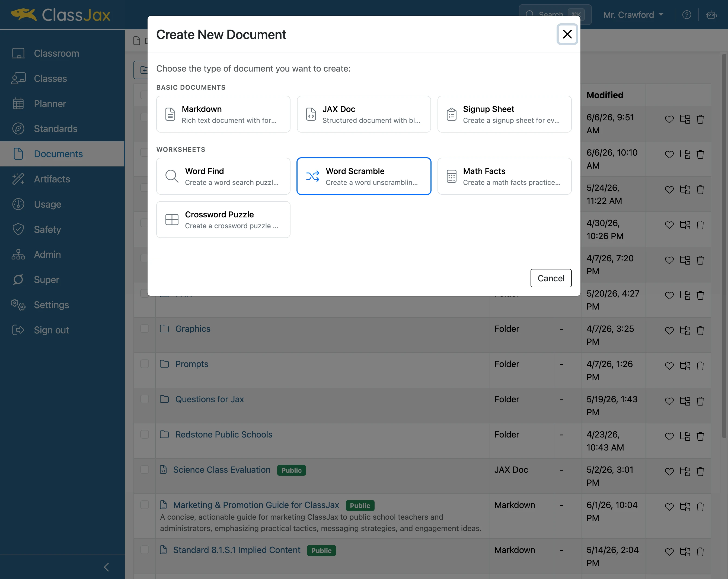
Task: Open Artifacts in the sidebar
Action: tap(62, 179)
